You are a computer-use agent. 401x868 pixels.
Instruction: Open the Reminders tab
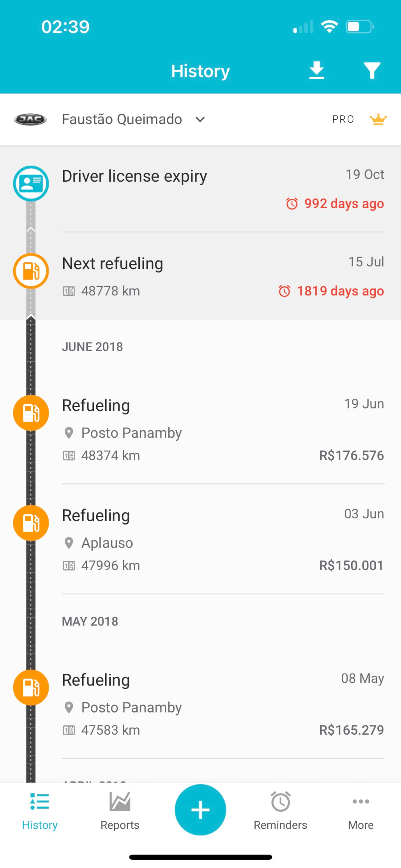coord(280,810)
